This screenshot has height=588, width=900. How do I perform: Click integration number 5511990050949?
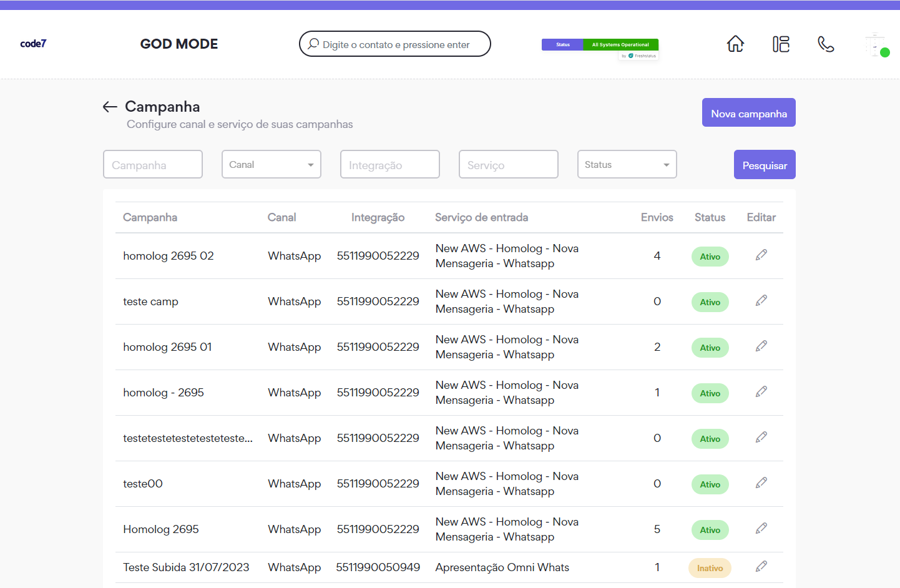tap(378, 567)
